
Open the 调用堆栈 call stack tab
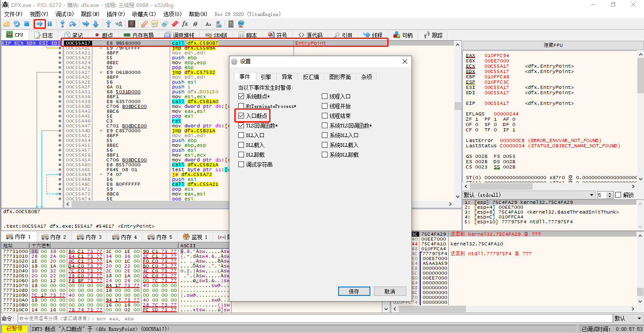[x=179, y=35]
